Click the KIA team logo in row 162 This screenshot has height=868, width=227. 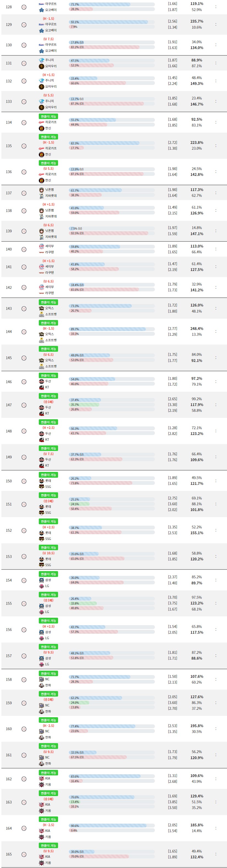[41, 778]
